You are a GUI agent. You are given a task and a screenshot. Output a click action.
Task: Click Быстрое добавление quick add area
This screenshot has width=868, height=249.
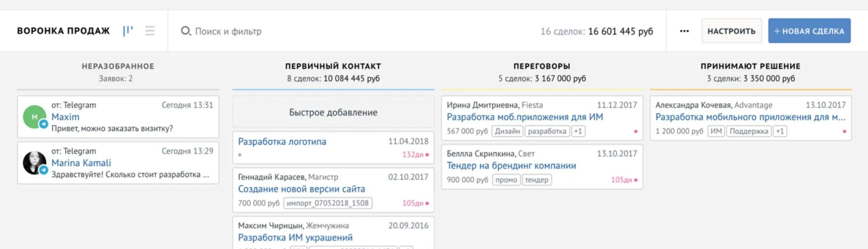tap(333, 112)
